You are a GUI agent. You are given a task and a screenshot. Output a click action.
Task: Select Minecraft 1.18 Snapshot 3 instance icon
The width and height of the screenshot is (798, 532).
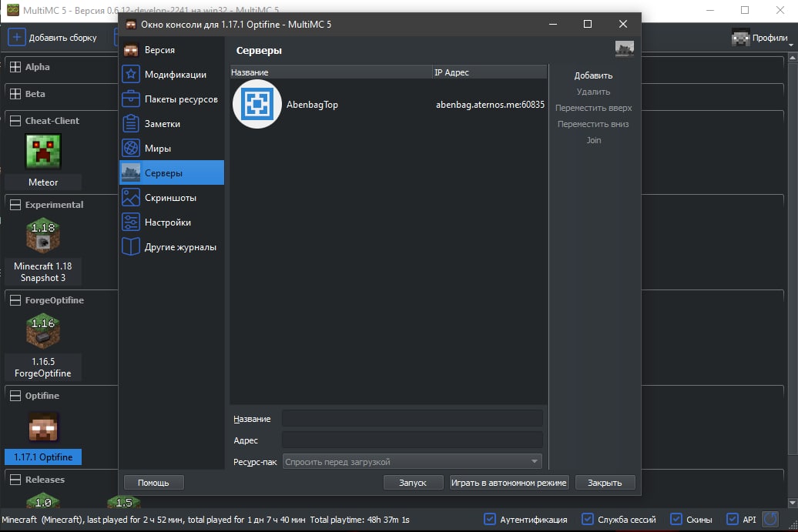click(x=43, y=235)
